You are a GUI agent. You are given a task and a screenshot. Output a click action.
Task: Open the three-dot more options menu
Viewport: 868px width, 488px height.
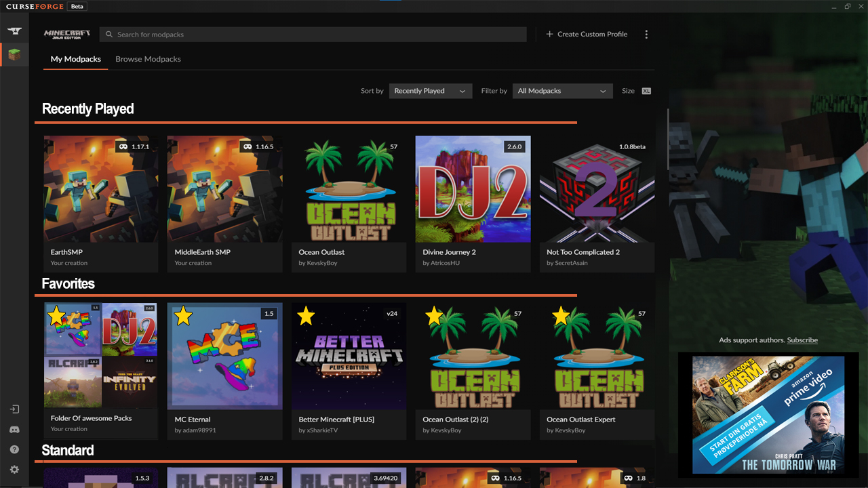click(646, 35)
